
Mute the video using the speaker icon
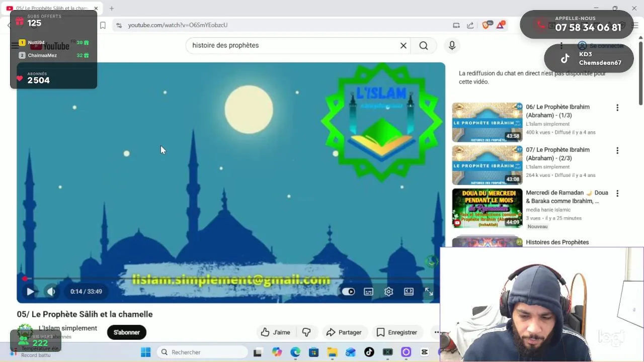pyautogui.click(x=51, y=292)
